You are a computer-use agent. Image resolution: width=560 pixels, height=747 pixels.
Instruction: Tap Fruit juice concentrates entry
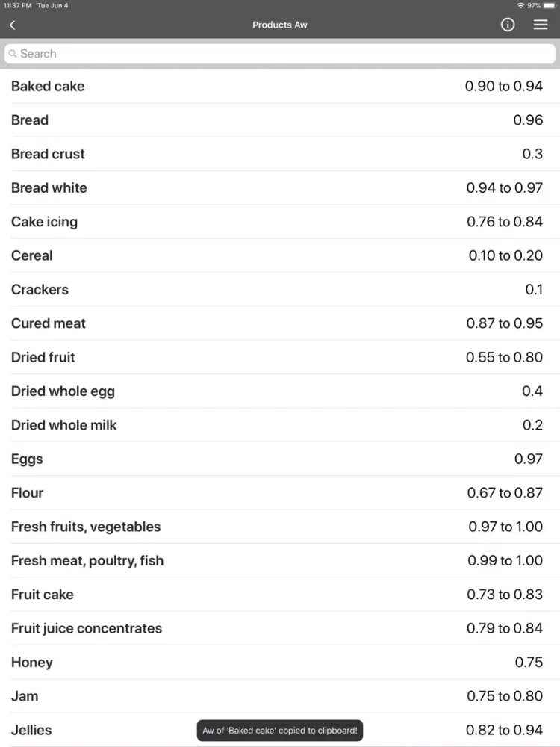click(280, 628)
